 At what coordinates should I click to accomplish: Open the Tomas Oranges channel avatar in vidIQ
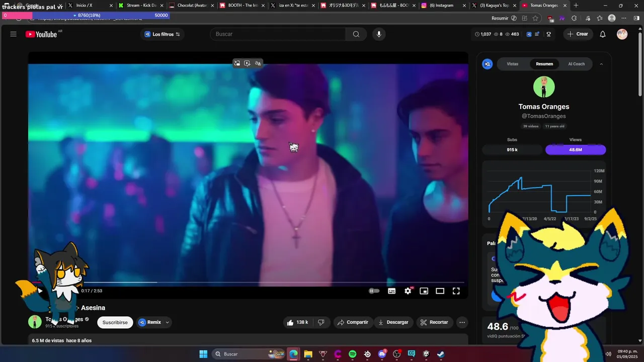(x=544, y=87)
